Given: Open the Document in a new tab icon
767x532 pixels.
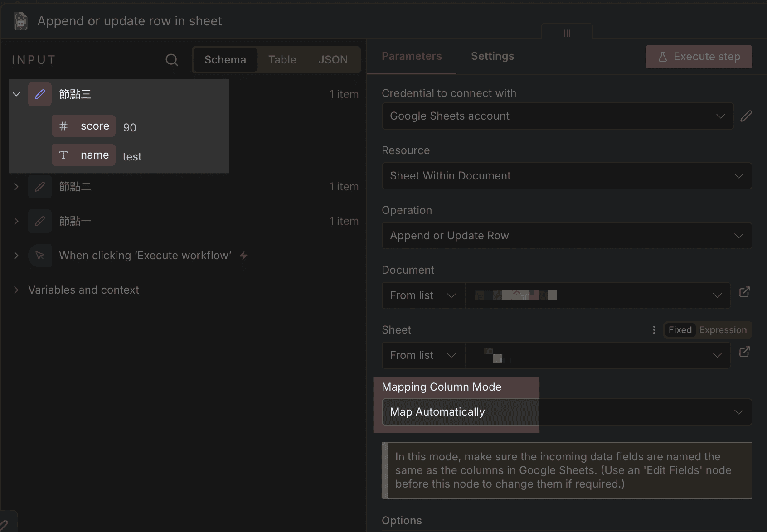Looking at the screenshot, I should pyautogui.click(x=744, y=292).
